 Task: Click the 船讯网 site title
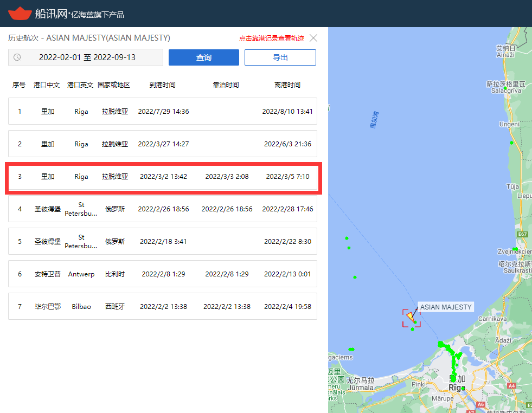[52, 14]
